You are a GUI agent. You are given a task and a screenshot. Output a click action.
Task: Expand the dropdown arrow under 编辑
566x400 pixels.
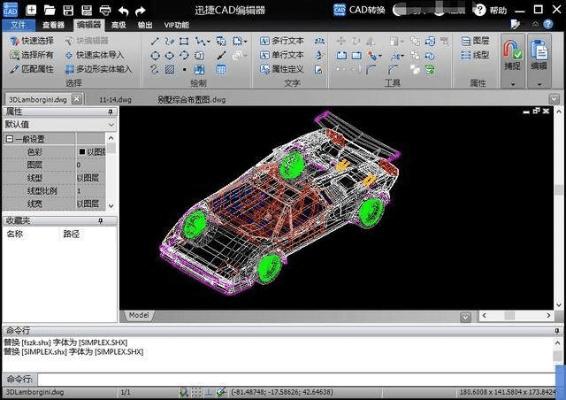539,84
